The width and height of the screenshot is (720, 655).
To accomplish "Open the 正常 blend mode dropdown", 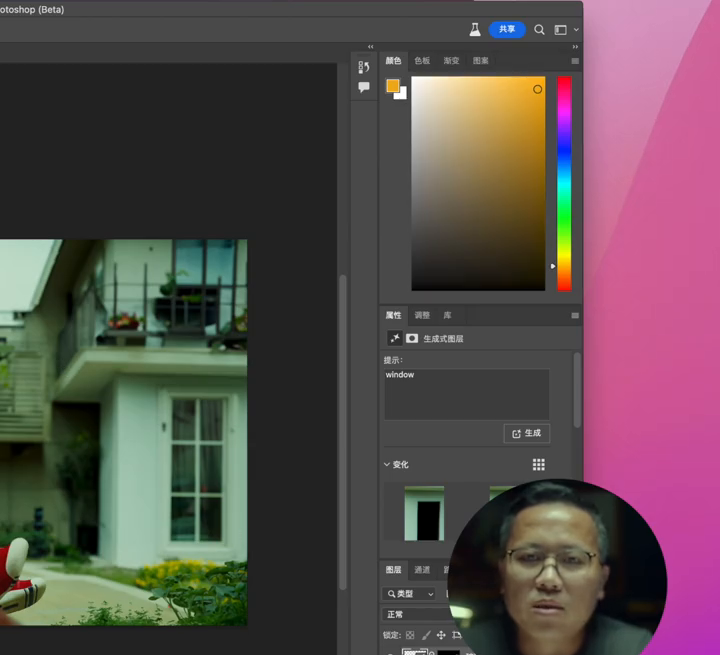I will point(416,615).
